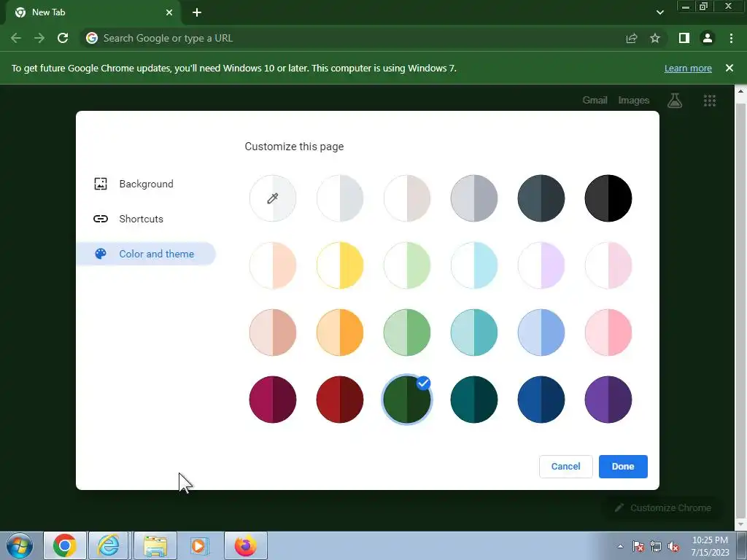The width and height of the screenshot is (747, 560).
Task: Choose the cool grey color theme
Action: (474, 198)
